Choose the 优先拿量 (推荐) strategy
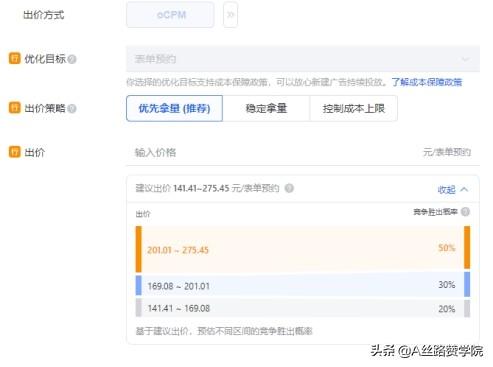 (x=174, y=108)
